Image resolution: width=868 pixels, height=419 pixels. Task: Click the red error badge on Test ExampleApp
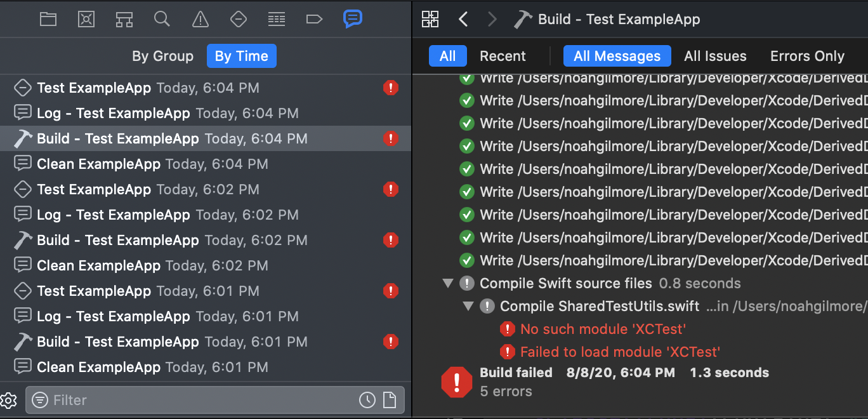[391, 88]
